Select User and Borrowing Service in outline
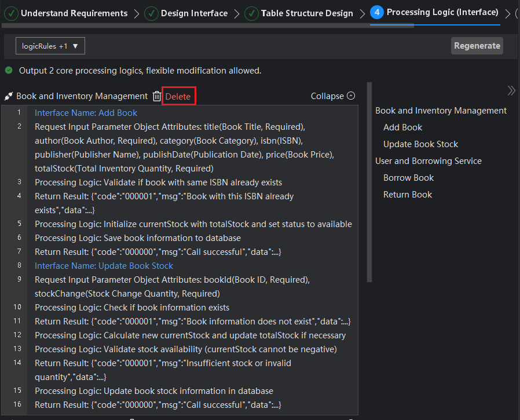Screen dimensions: 520x420 pyautogui.click(x=428, y=161)
